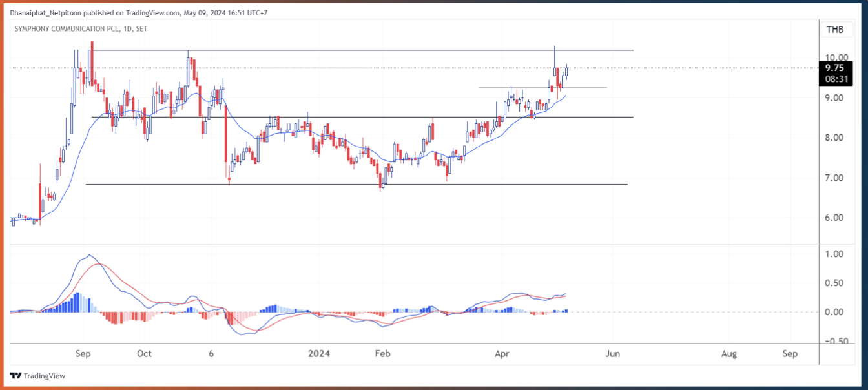
Task: Click the Feb label on time axis
Action: (383, 354)
